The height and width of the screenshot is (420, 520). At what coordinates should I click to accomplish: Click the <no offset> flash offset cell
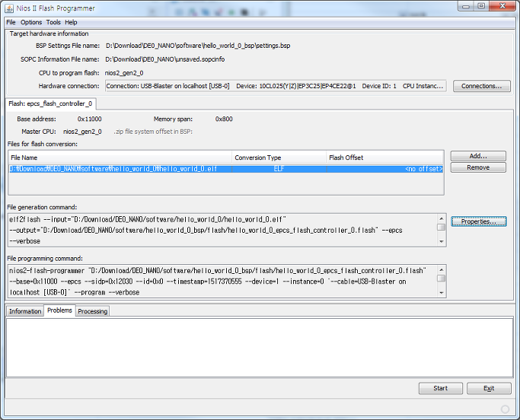(x=384, y=169)
